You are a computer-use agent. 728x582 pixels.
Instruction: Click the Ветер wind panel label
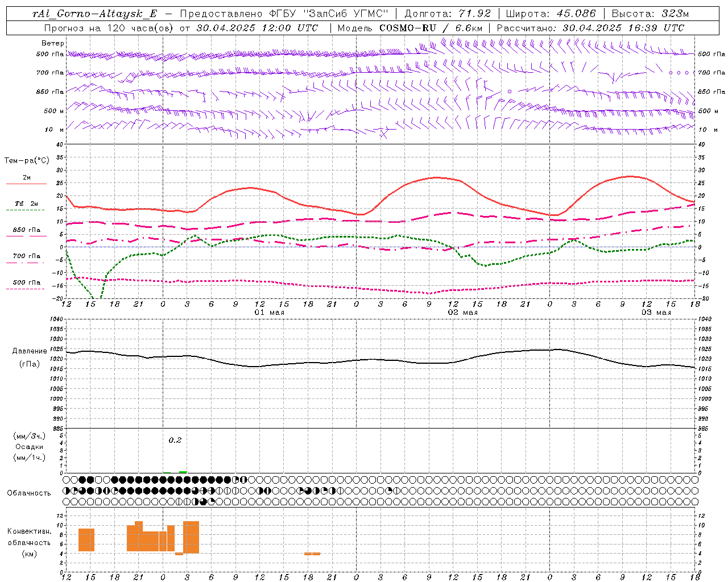[53, 43]
